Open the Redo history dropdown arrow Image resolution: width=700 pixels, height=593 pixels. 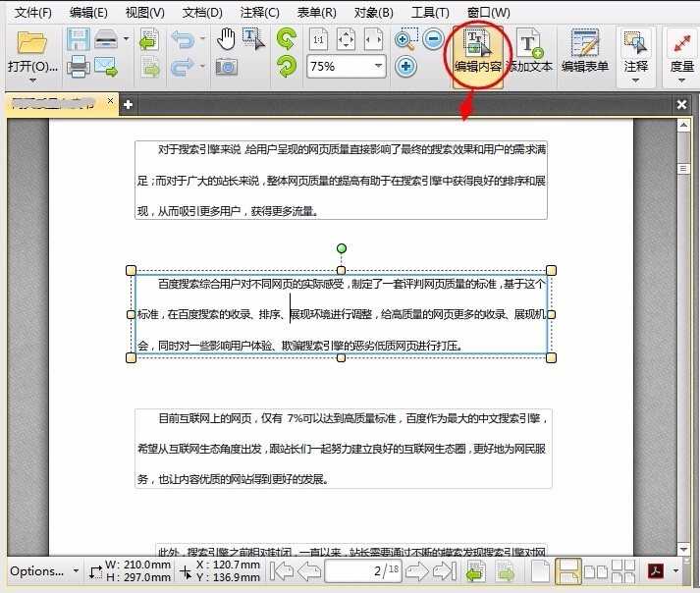coord(202,67)
